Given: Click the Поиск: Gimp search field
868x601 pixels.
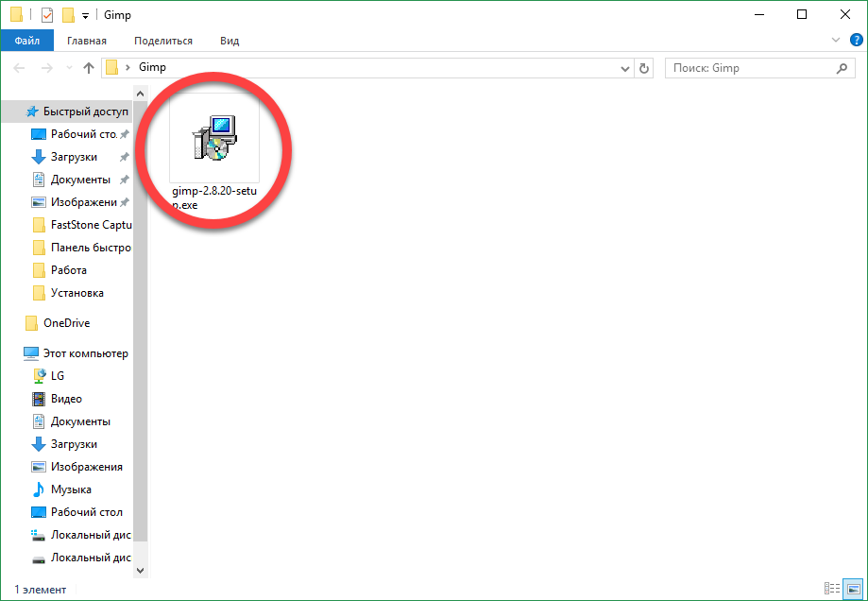Looking at the screenshot, I should [751, 68].
